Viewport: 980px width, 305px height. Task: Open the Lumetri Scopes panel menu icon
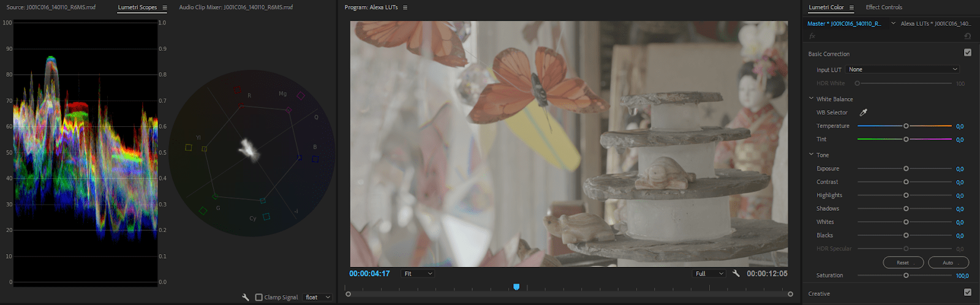[x=165, y=7]
